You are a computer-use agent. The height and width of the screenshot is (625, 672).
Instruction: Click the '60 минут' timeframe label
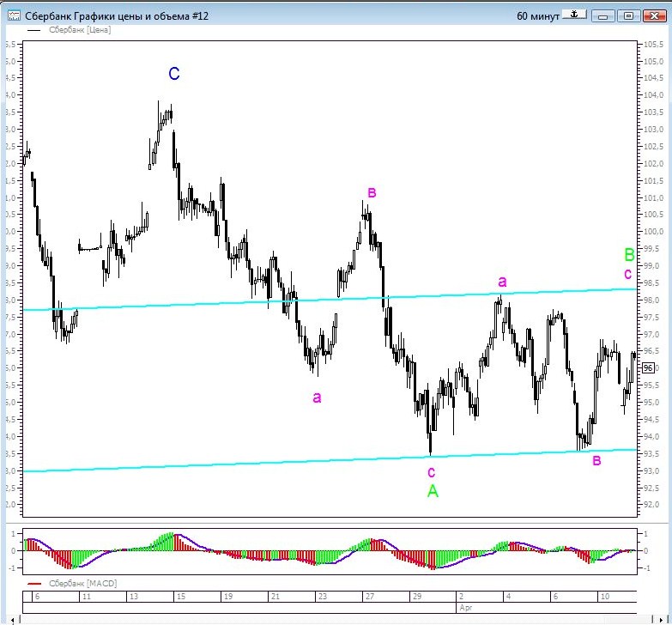pyautogui.click(x=538, y=16)
